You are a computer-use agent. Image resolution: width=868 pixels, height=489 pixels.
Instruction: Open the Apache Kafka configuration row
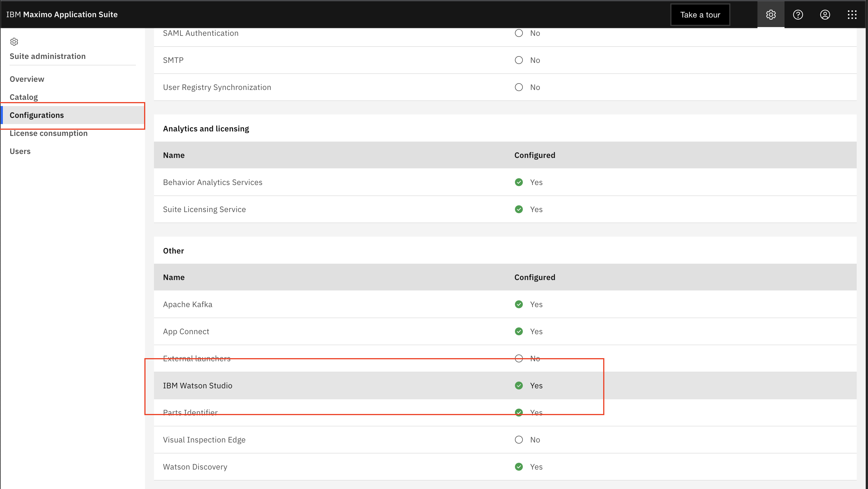(x=505, y=304)
